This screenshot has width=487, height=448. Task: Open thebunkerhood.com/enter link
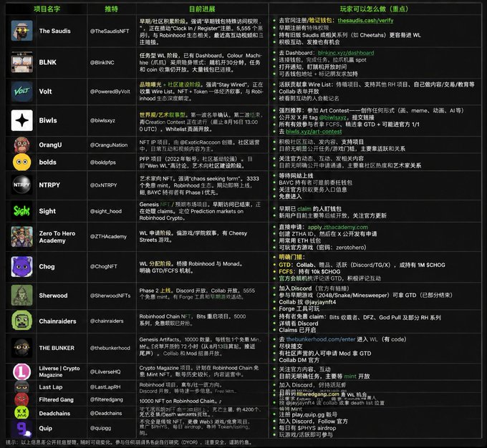pos(321,339)
